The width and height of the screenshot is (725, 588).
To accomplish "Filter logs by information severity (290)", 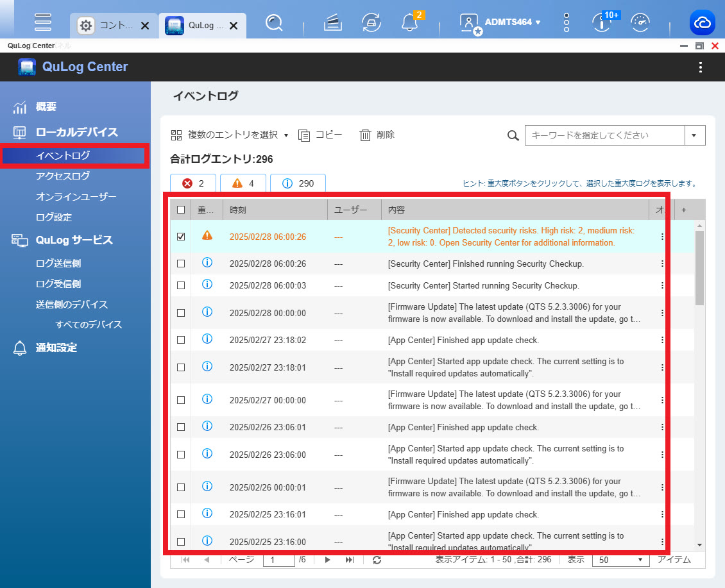I will (x=298, y=183).
